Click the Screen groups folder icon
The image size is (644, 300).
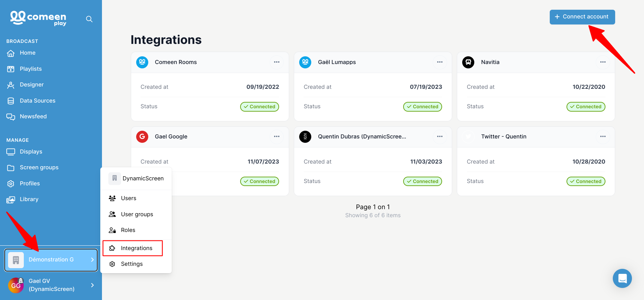[x=11, y=168]
